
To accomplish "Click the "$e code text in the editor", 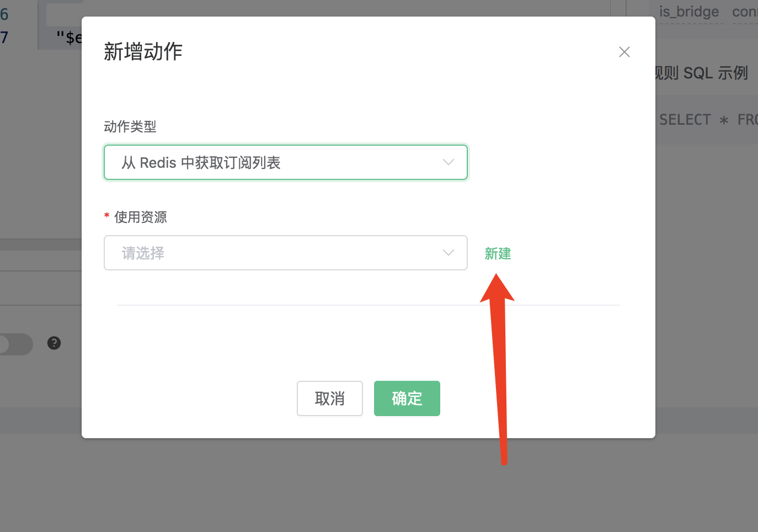I will click(69, 38).
